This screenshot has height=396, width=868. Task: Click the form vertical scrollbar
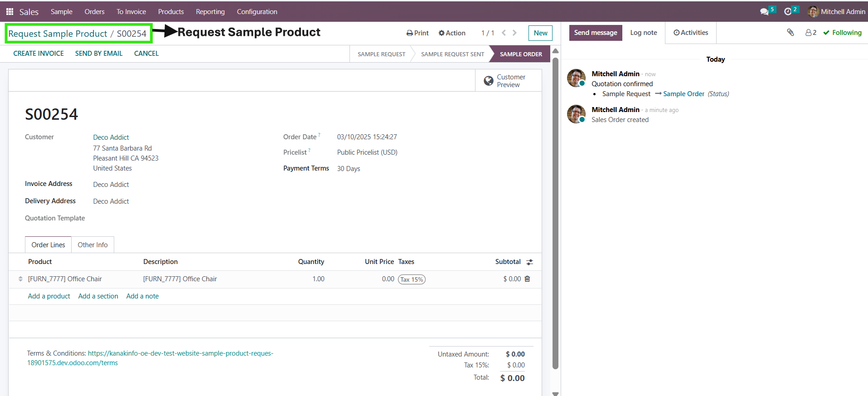[x=555, y=213]
